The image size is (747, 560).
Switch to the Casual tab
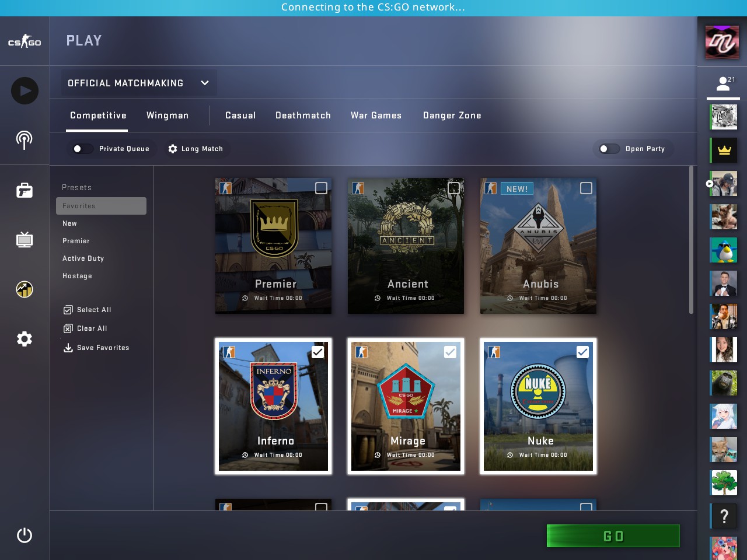tap(240, 116)
